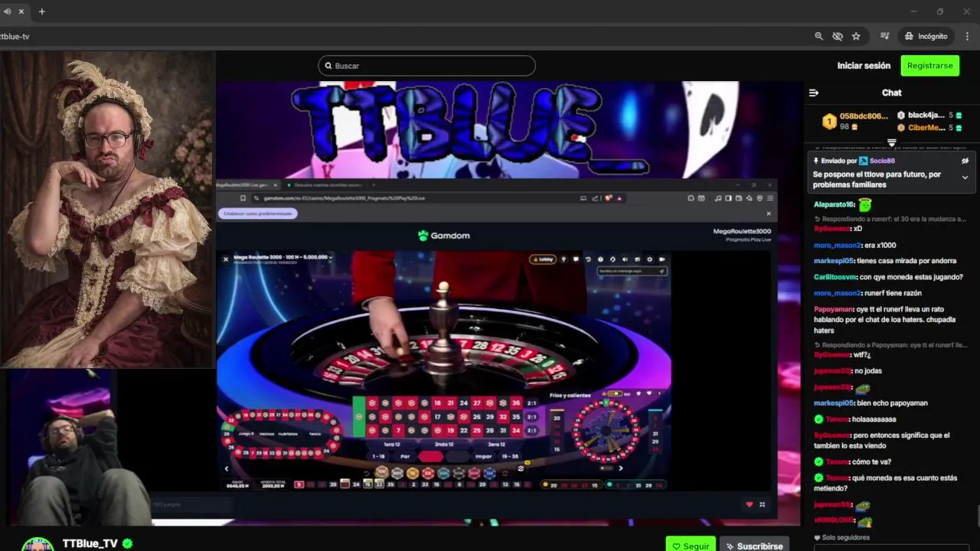This screenshot has width=980, height=551.
Task: Click the red diamond color bet
Action: point(430,457)
